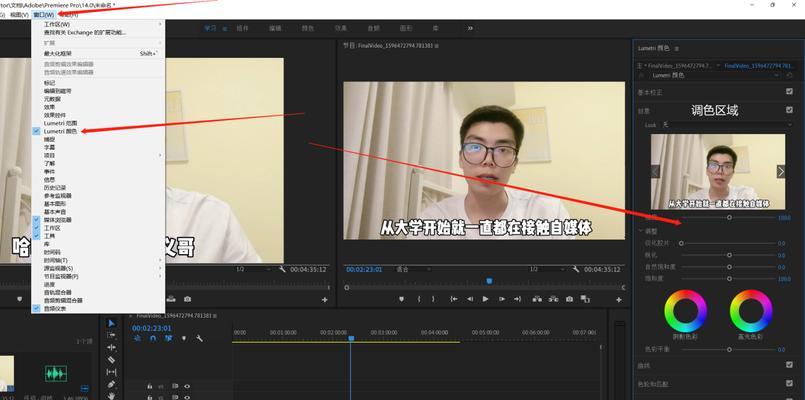The image size is (805, 400).
Task: Select the Slip tool
Action: coord(111,372)
